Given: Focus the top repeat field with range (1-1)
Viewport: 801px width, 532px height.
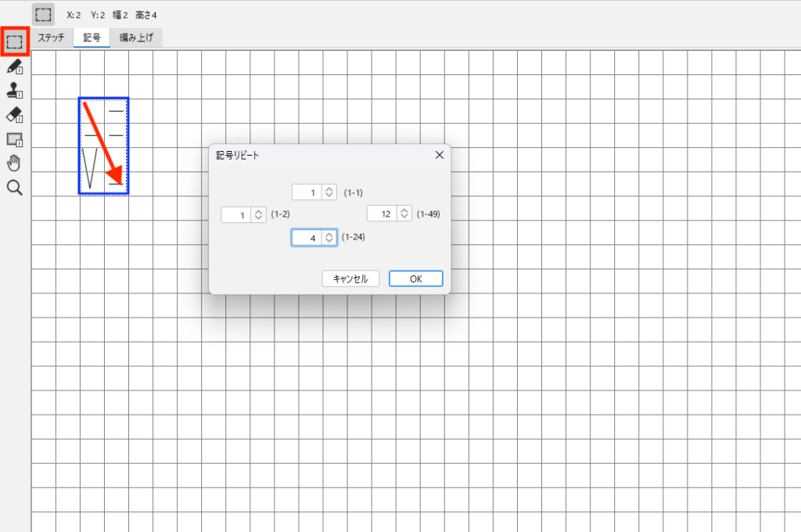Looking at the screenshot, I should (307, 192).
